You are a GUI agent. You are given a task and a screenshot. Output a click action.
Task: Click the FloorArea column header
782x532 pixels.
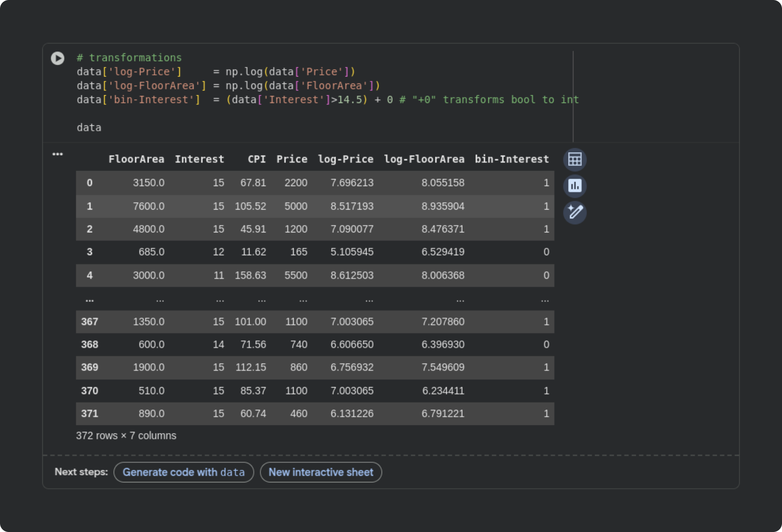click(x=136, y=159)
